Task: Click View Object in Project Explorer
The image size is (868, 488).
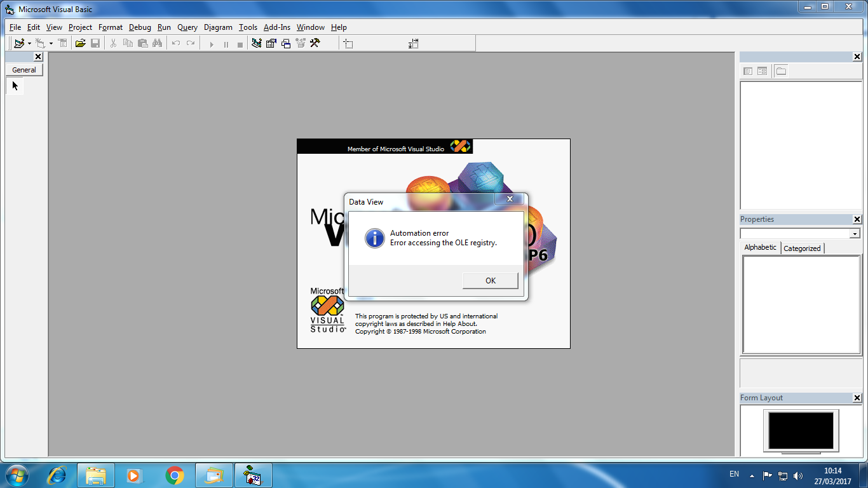Action: [762, 71]
